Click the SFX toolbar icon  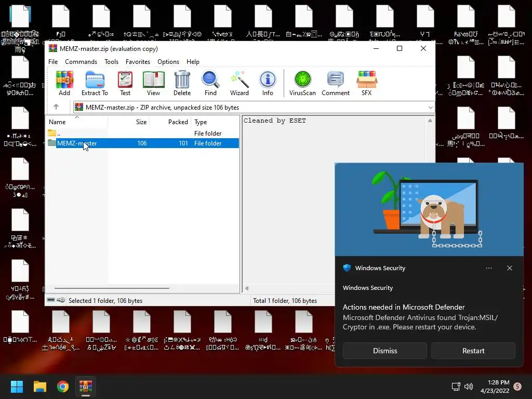pos(366,83)
